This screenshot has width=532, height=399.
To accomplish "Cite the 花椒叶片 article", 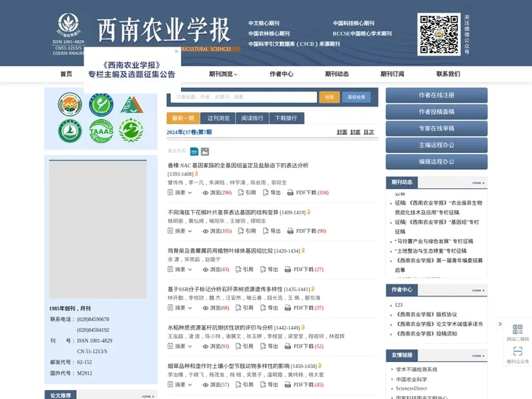I will 247,231.
